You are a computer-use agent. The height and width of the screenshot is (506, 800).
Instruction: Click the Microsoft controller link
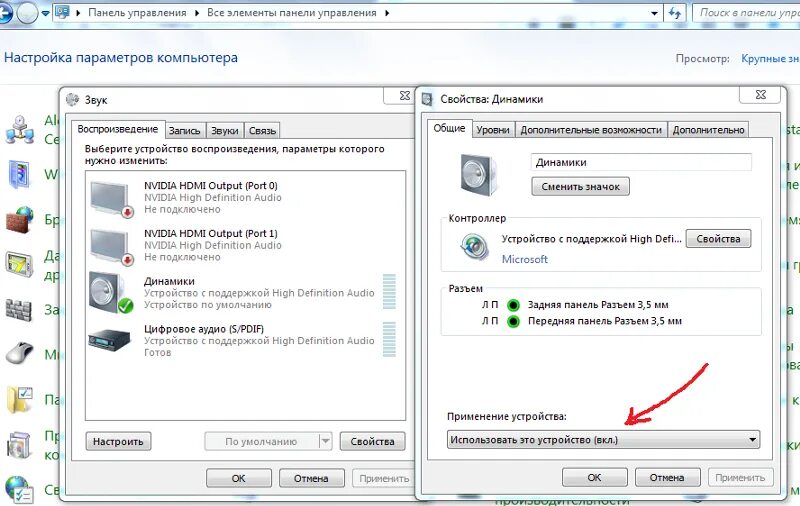[524, 259]
